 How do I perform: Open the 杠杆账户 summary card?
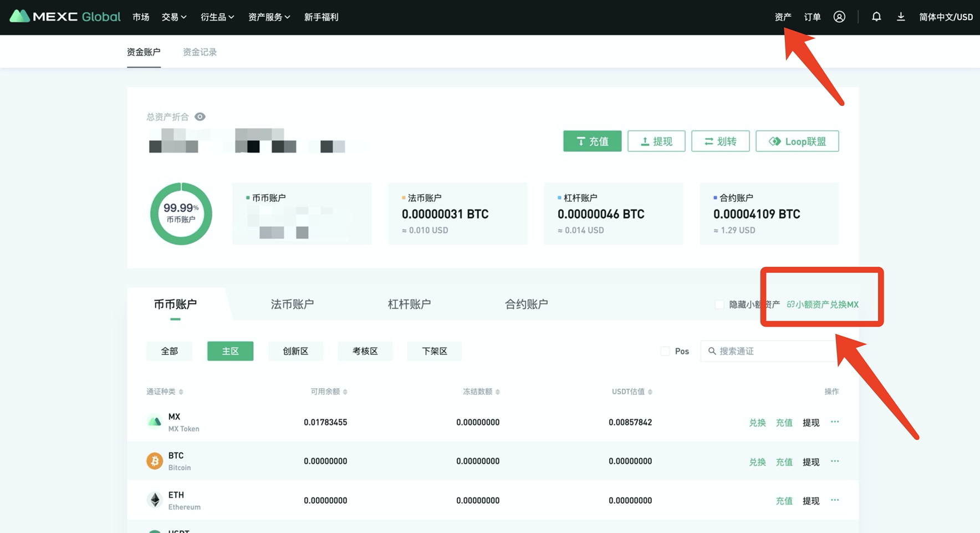[x=614, y=214]
